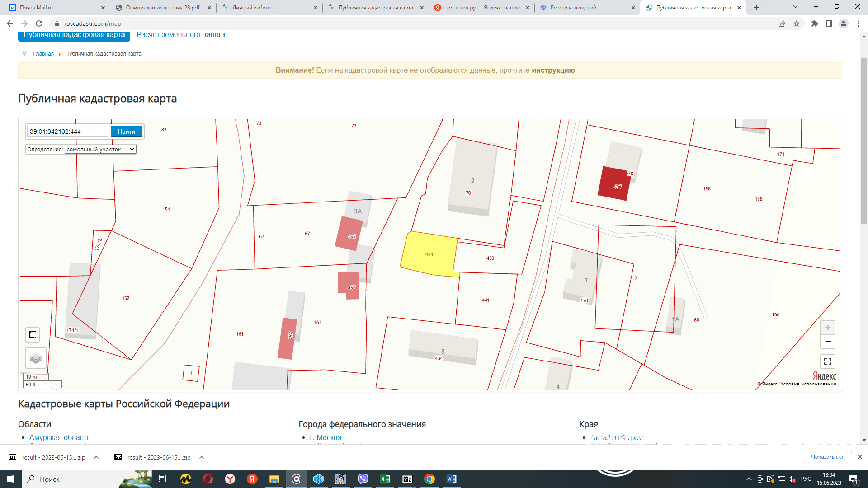Screen dimensions: 868x488
Task: Toggle fullscreen map view icon
Action: coord(827,361)
